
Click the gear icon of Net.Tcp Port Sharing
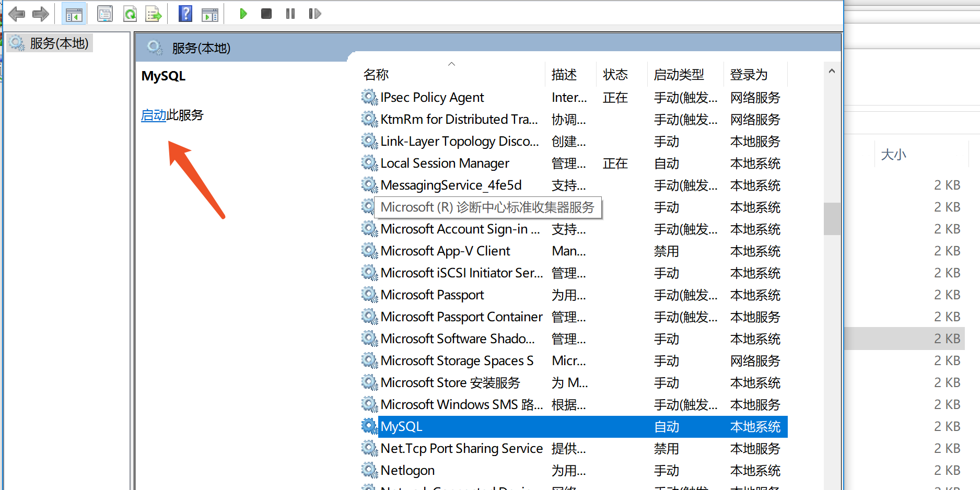click(x=369, y=448)
